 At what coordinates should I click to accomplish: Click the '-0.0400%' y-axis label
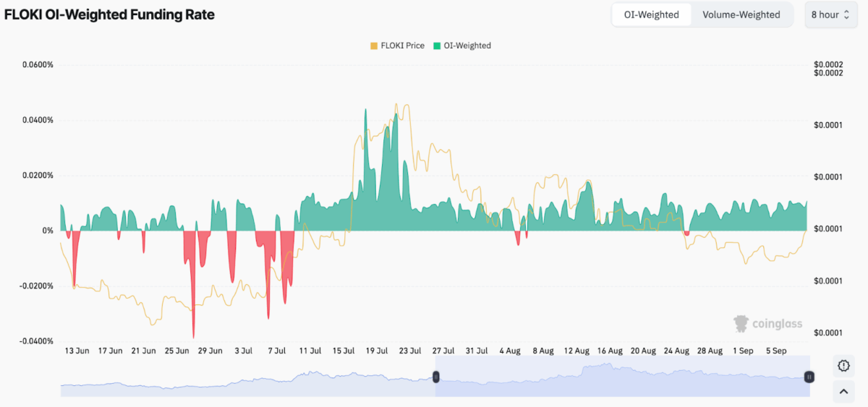36,341
